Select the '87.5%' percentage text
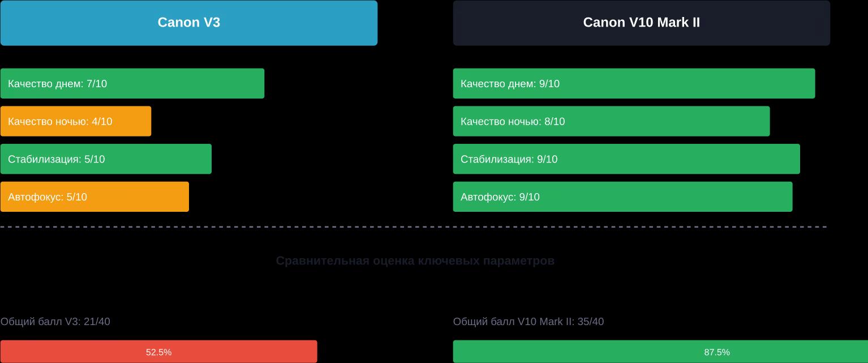Image resolution: width=868 pixels, height=363 pixels. [716, 352]
